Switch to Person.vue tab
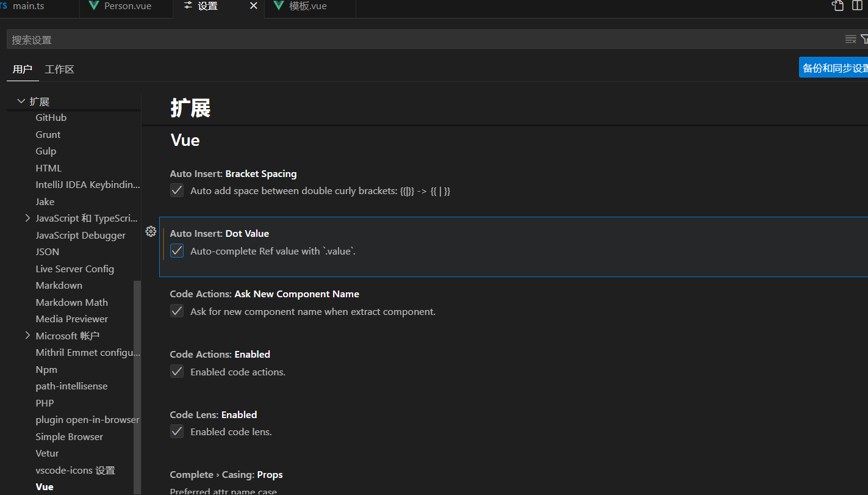 pos(127,6)
